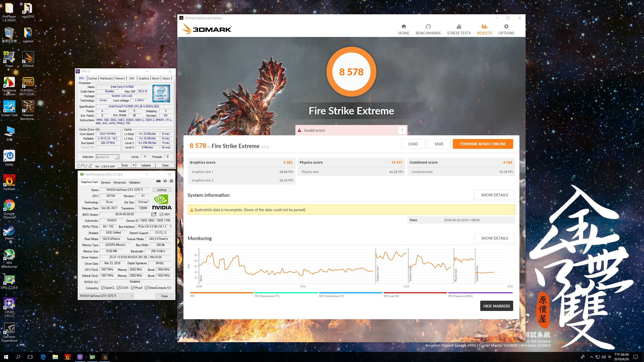Refresh GPU-Z data with refresh icon
The height and width of the screenshot is (362, 644).
coord(165,181)
